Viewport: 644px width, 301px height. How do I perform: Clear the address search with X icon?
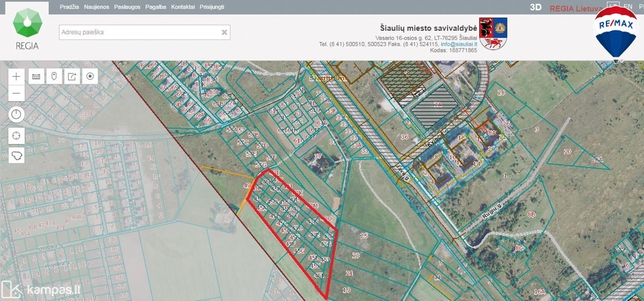click(224, 32)
